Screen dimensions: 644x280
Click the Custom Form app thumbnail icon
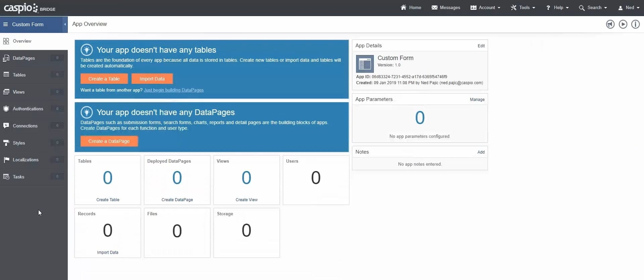pyautogui.click(x=364, y=64)
